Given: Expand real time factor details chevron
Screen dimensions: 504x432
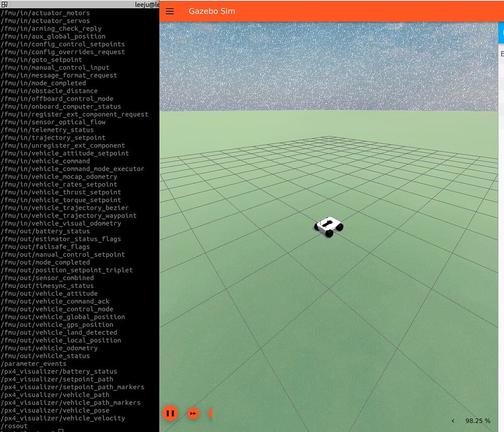Looking at the screenshot, I should point(453,421).
